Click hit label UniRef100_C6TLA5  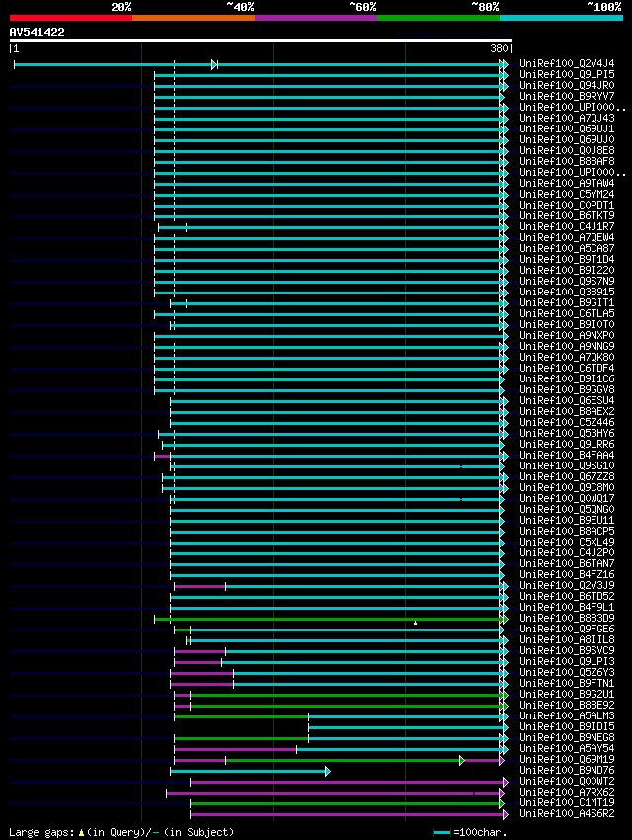pos(567,313)
